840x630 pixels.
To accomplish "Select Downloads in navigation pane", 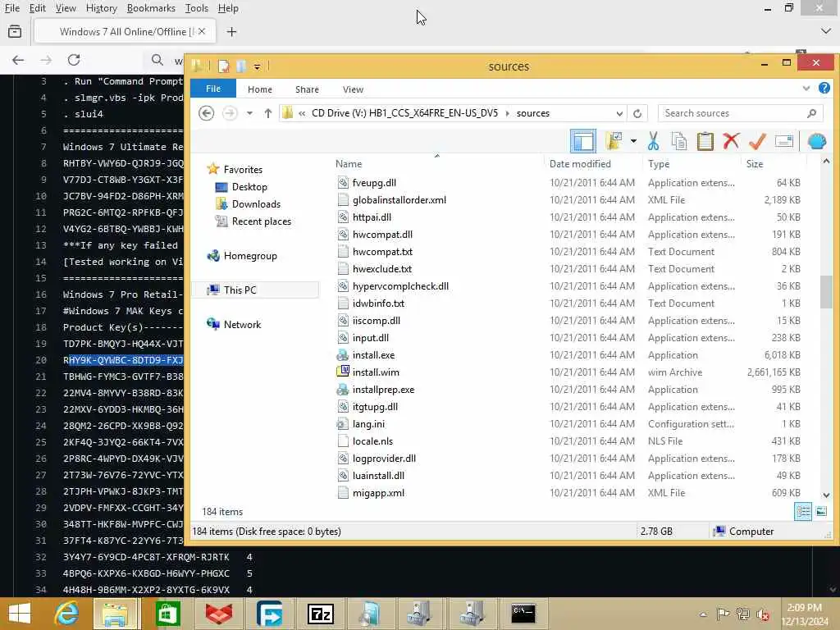I will 248,204.
